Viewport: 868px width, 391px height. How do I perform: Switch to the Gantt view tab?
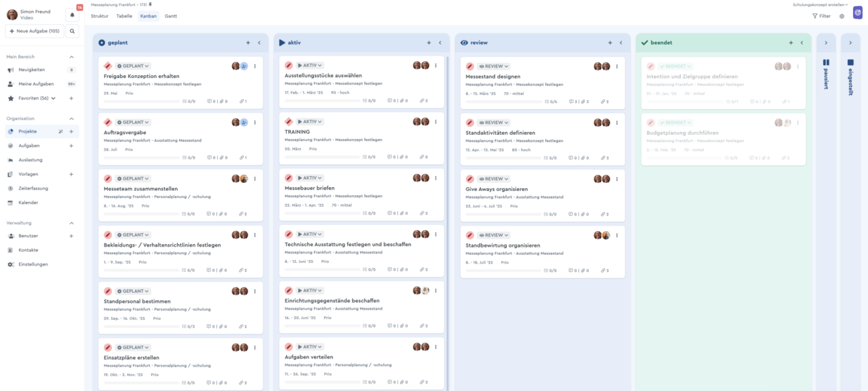click(171, 16)
